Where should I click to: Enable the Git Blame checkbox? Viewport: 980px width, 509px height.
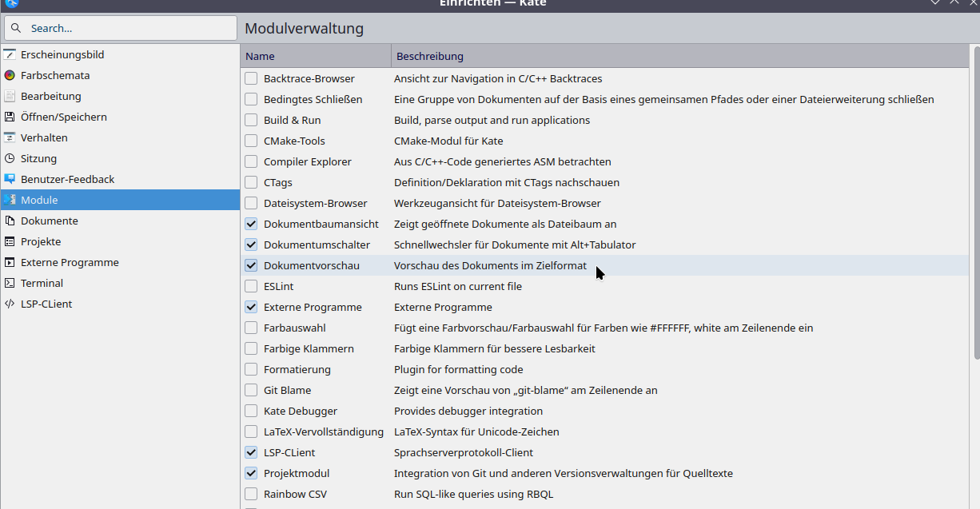pyautogui.click(x=251, y=390)
